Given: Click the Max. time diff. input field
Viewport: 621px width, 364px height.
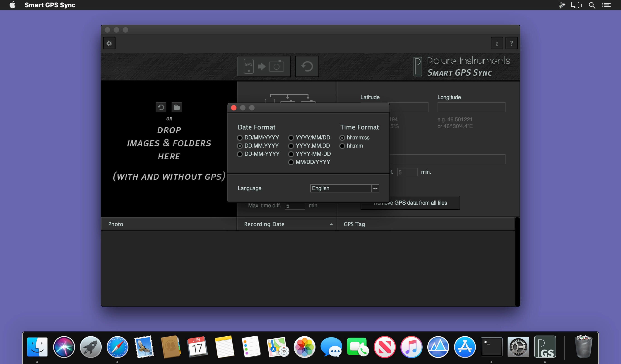Looking at the screenshot, I should pos(295,206).
